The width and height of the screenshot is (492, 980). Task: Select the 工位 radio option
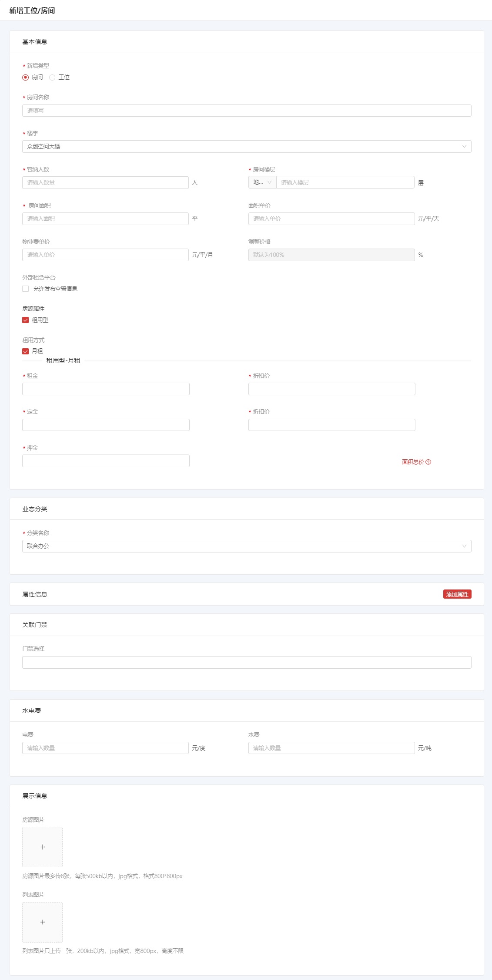(x=52, y=77)
